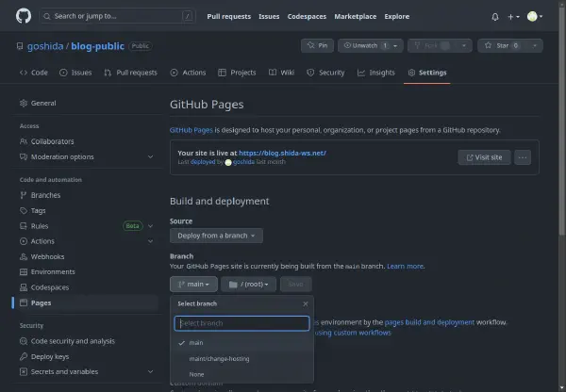
Task: Open Marketplace in top navigation
Action: tap(356, 16)
